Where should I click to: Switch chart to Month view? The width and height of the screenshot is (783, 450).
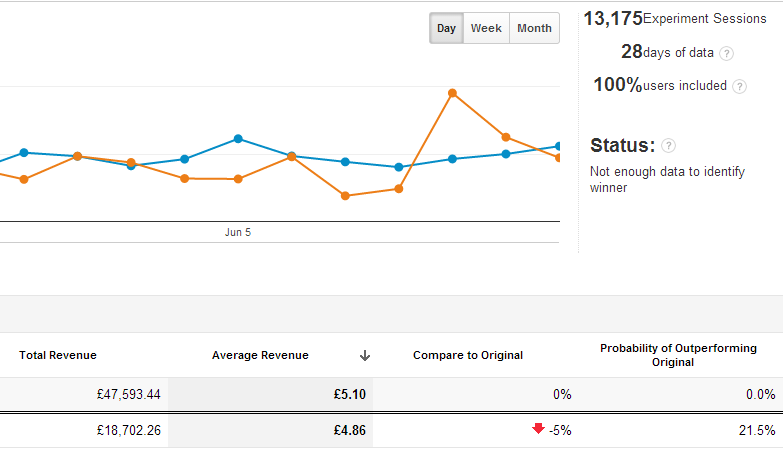coord(534,28)
